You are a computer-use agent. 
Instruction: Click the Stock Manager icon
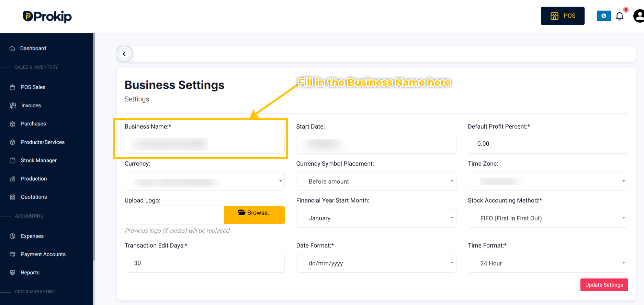tap(13, 161)
